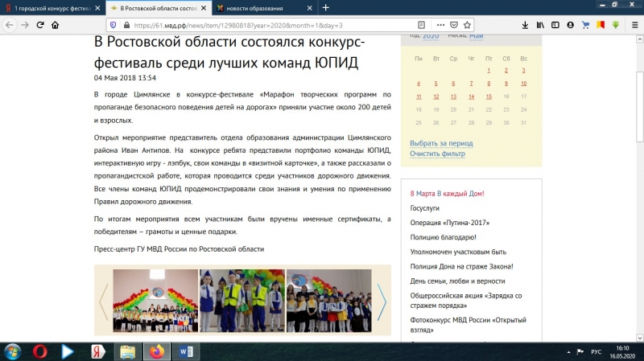Change input language 'РУС'
Screen dimensions: 644x361
tap(596, 352)
